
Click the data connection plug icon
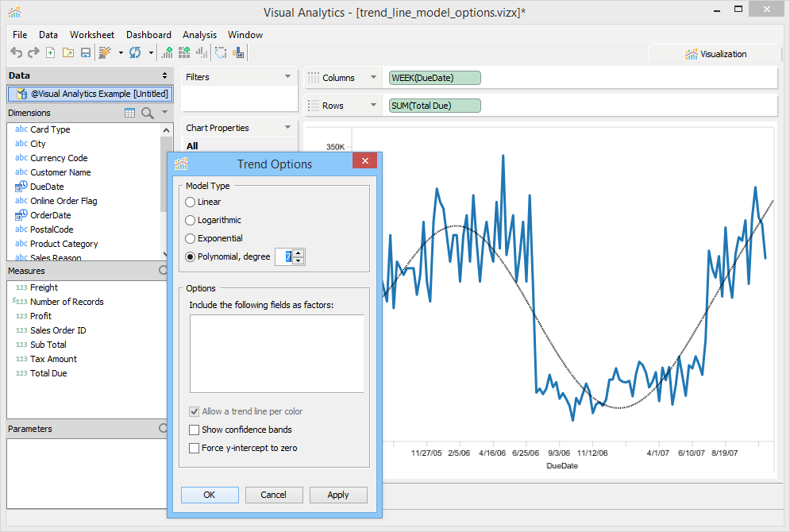105,52
